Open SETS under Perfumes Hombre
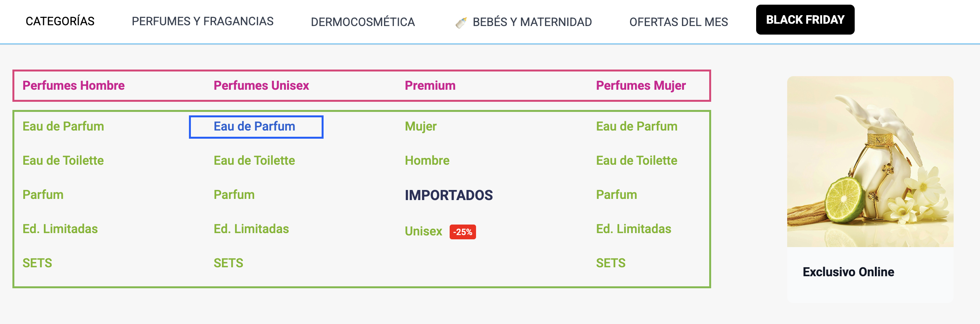Viewport: 980px width, 324px height. point(37,263)
